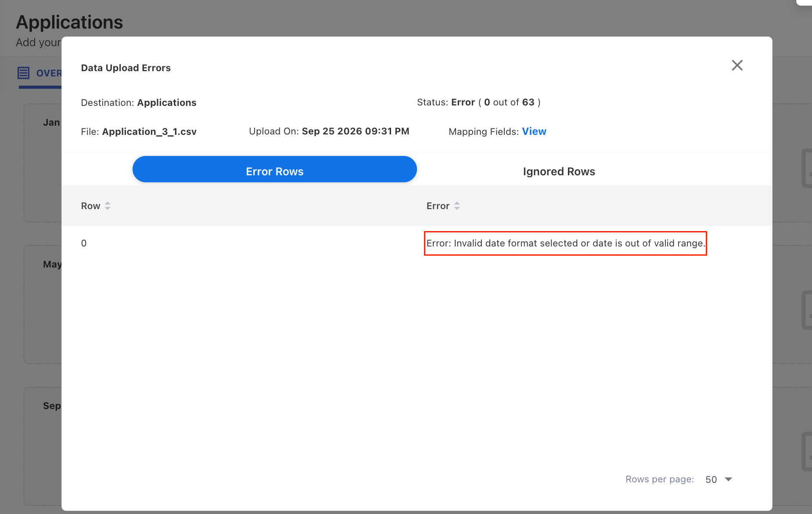Sort table by the Row column
812x514 pixels.
[108, 206]
